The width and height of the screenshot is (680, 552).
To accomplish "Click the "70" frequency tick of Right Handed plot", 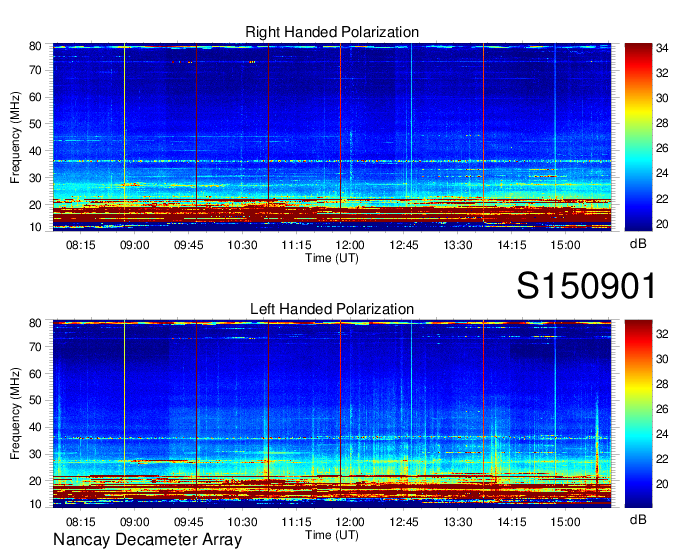I will 35,70.
